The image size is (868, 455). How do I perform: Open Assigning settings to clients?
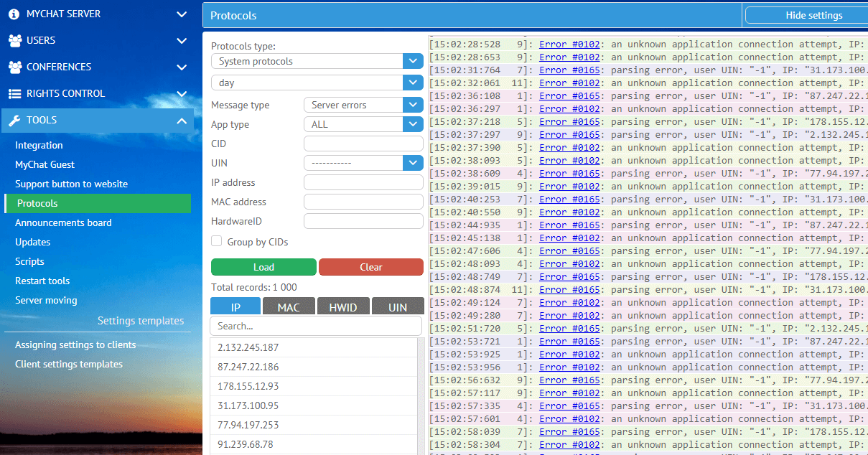coord(75,344)
